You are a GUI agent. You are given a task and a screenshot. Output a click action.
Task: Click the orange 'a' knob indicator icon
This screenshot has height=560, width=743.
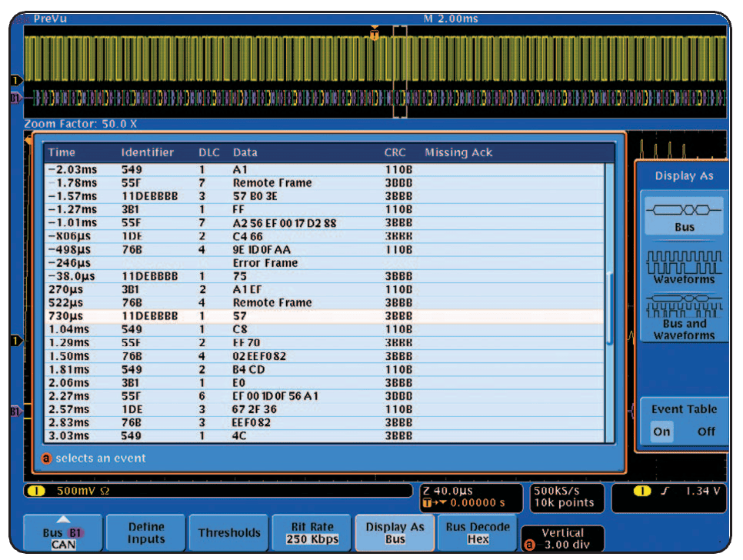point(45,458)
